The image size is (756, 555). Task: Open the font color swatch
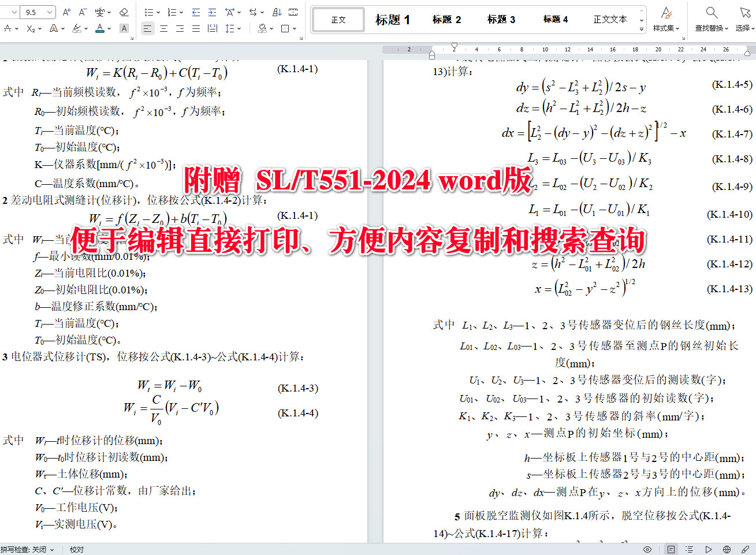(x=100, y=28)
